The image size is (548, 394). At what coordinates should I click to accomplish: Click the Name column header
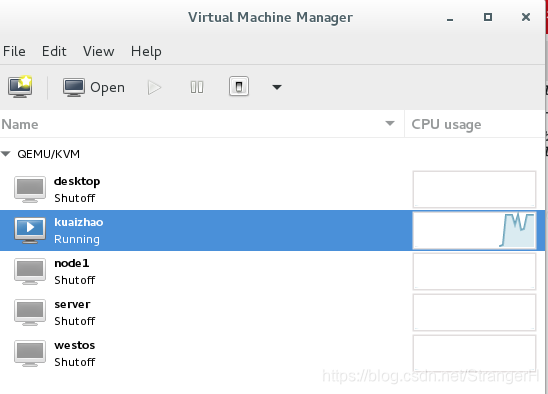tap(202, 124)
